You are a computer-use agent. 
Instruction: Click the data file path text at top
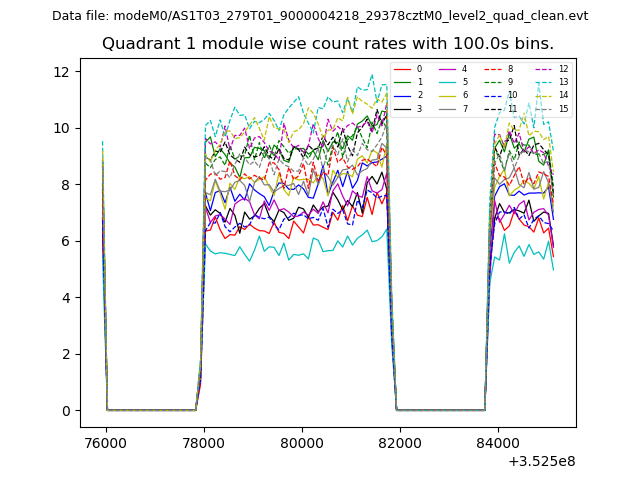pos(320,16)
